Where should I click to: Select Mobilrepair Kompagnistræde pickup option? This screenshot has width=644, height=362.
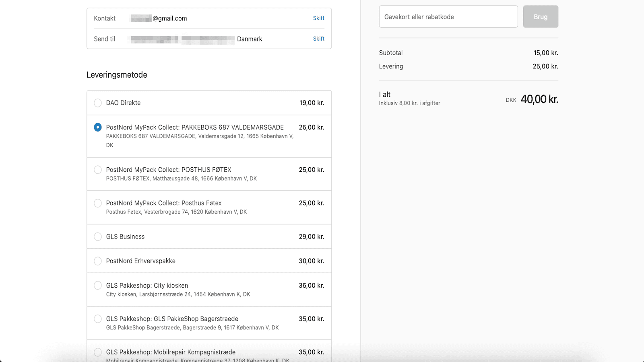[x=98, y=352]
